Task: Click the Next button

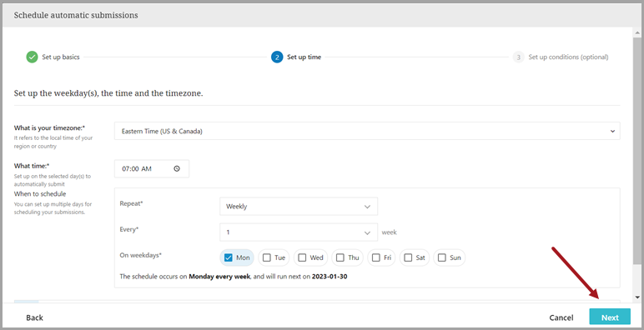Action: [x=610, y=317]
